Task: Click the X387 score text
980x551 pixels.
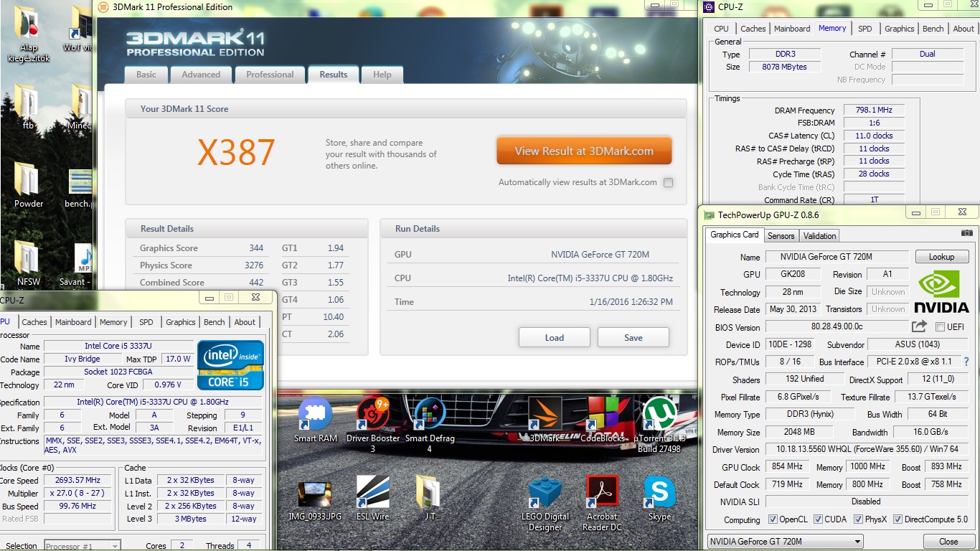Action: click(236, 153)
